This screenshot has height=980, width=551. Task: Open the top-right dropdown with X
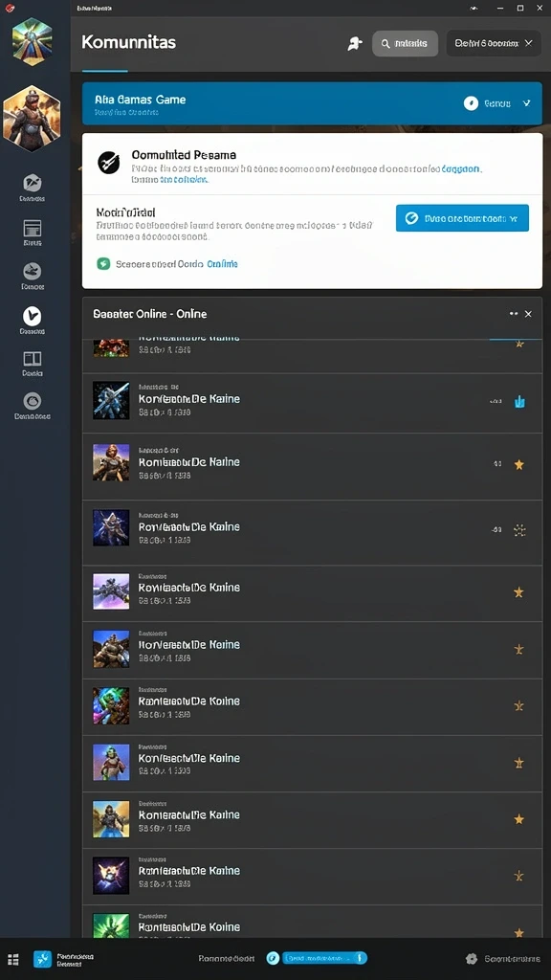point(494,43)
